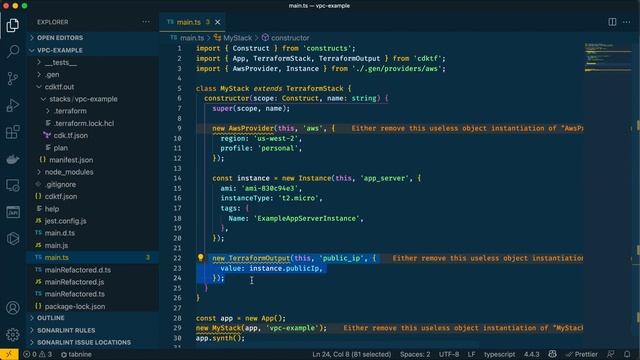Click the feedback icon in status bar
The image size is (640, 360).
[611, 354]
